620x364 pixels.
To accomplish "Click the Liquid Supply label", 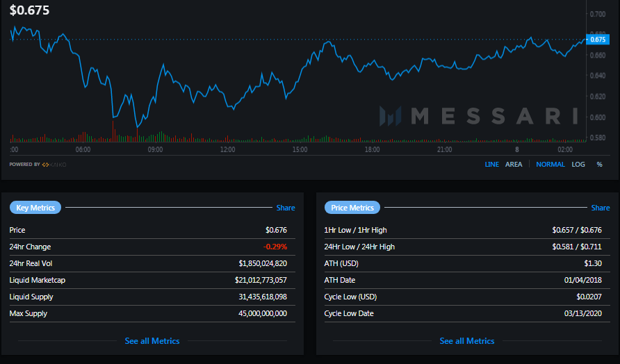I will coord(31,297).
